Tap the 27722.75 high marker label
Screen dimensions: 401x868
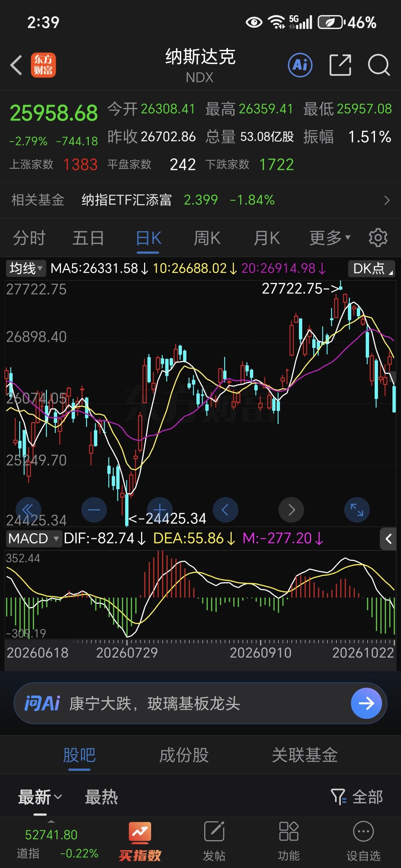click(x=301, y=289)
